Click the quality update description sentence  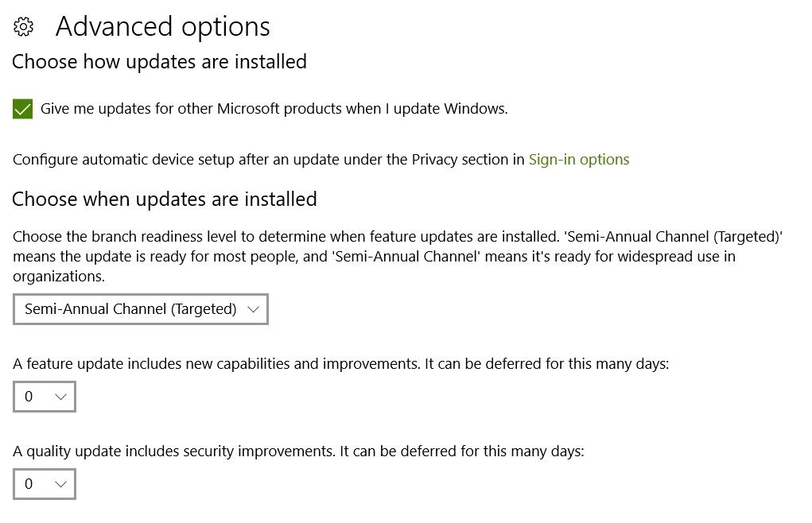(298, 451)
